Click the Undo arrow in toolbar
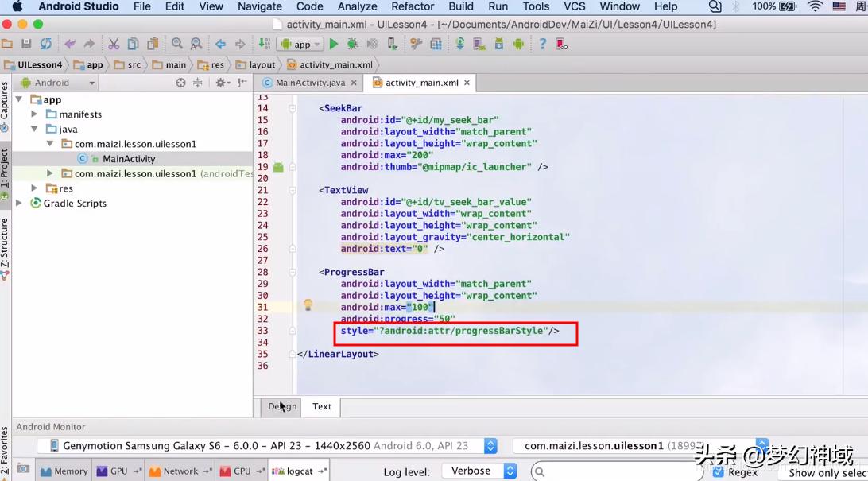Screen dimensions: 868x481 pyautogui.click(x=70, y=45)
